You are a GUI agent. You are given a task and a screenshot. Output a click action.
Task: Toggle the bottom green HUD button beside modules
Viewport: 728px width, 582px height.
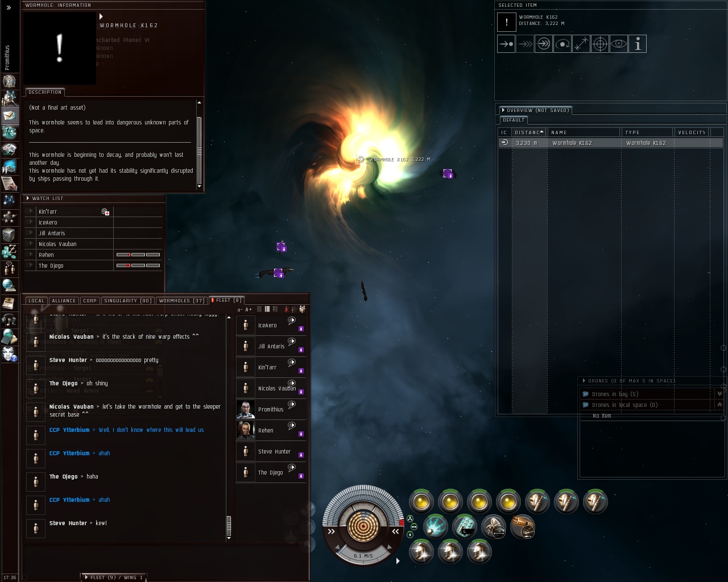coord(410,535)
